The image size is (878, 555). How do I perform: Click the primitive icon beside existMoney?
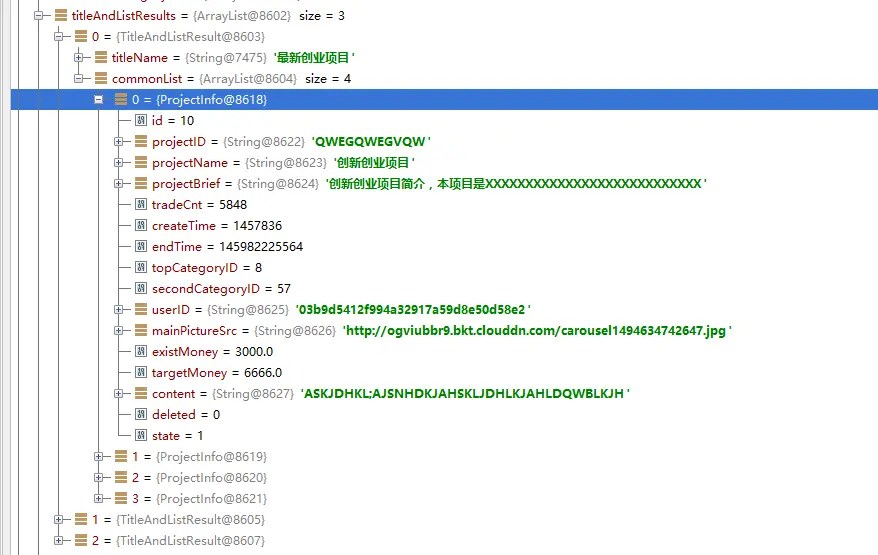(141, 352)
